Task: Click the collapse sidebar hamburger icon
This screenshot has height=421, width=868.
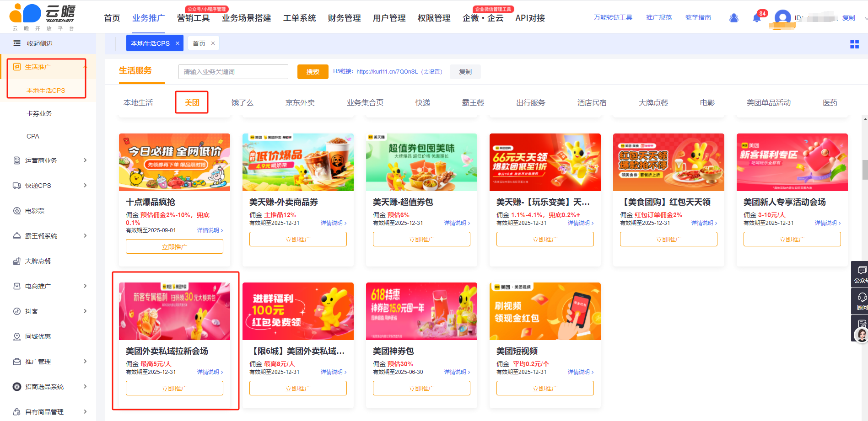Action: coord(17,43)
